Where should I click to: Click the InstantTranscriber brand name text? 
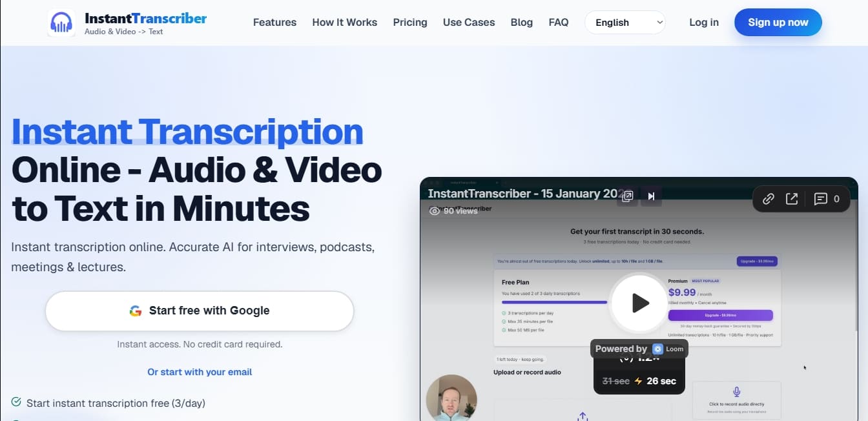146,18
